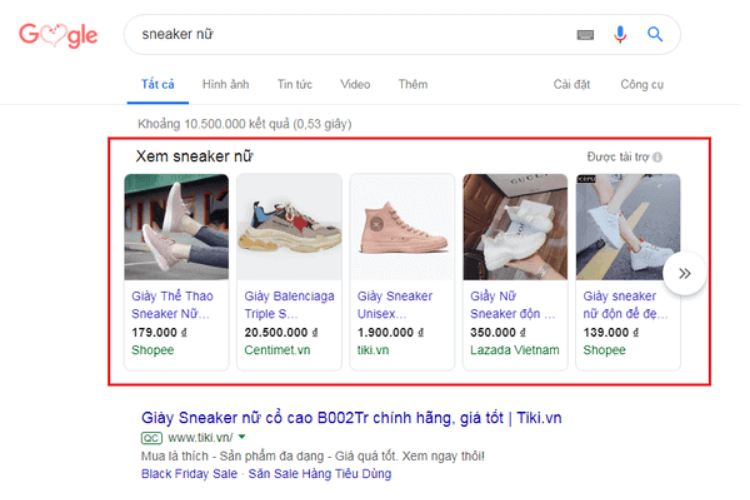750x500 pixels.
Task: Click the Được tài trợ label
Action: coord(618,157)
